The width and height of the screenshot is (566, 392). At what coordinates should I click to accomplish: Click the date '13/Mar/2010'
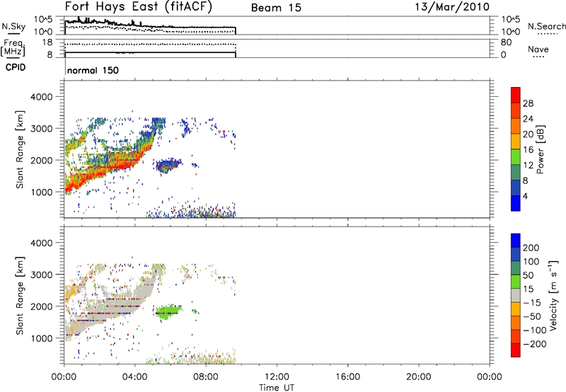click(452, 7)
